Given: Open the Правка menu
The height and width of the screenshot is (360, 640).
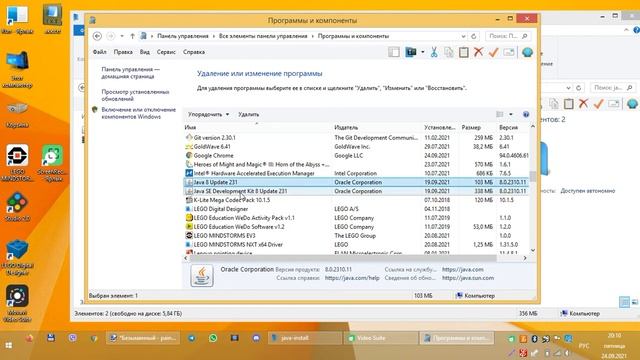Looking at the screenshot, I should click(123, 52).
